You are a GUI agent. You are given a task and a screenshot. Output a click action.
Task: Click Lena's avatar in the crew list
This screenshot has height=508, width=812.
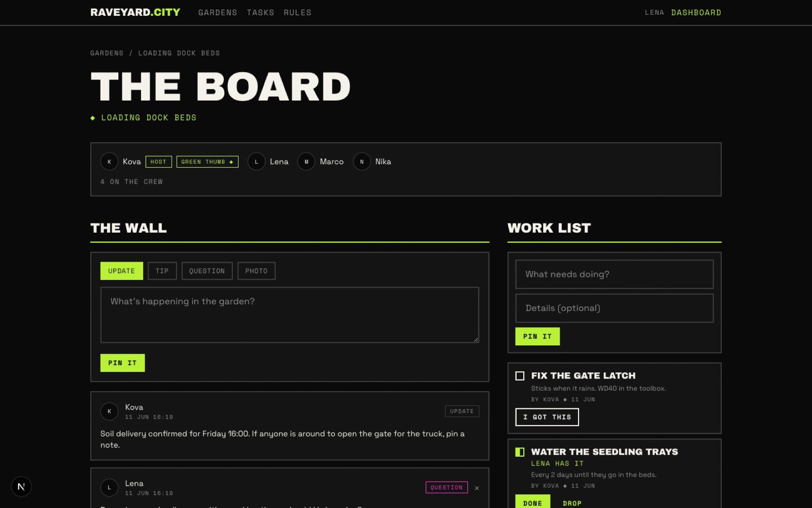pos(256,162)
